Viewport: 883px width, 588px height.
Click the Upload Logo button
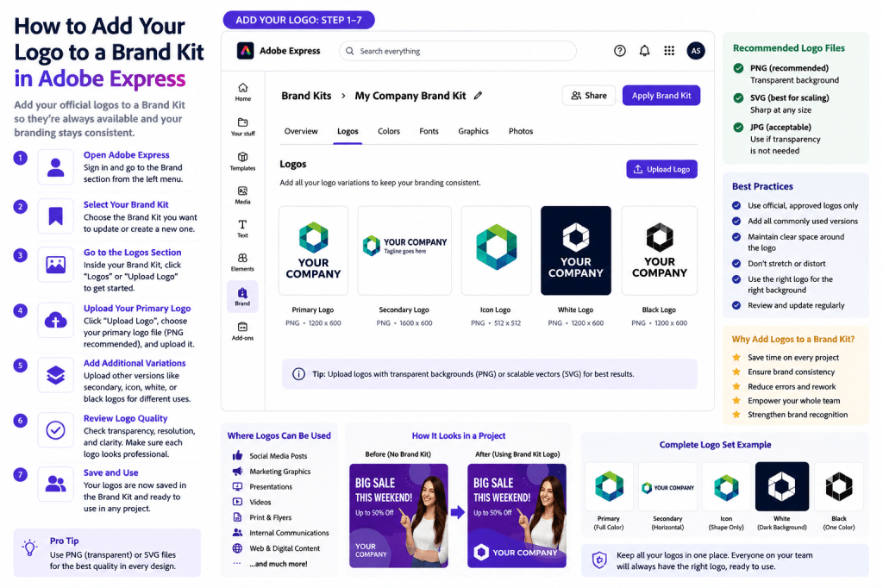661,169
